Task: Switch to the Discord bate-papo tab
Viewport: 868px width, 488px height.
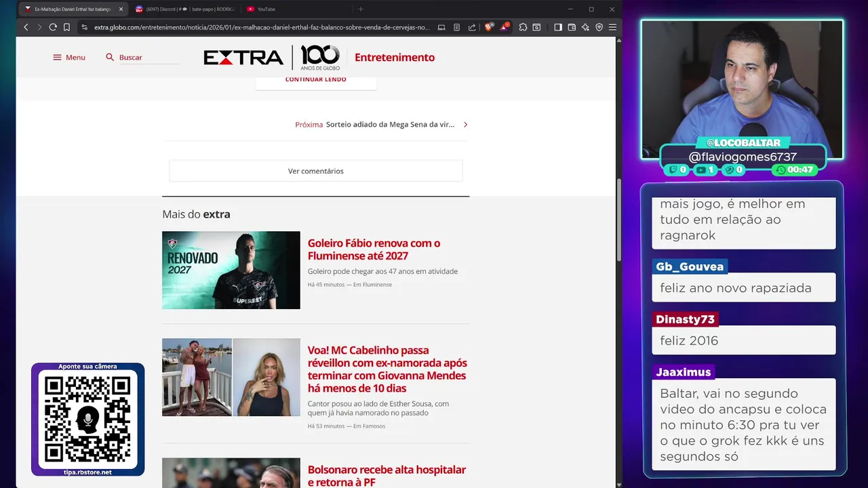Action: [x=184, y=9]
